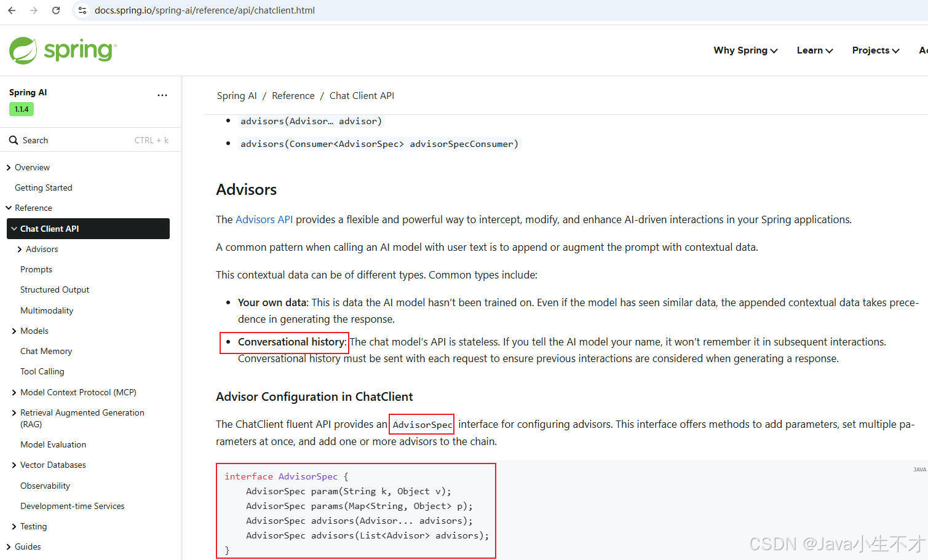928x560 pixels.
Task: Click Advisor Configuration in ChatClient heading
Action: click(314, 396)
